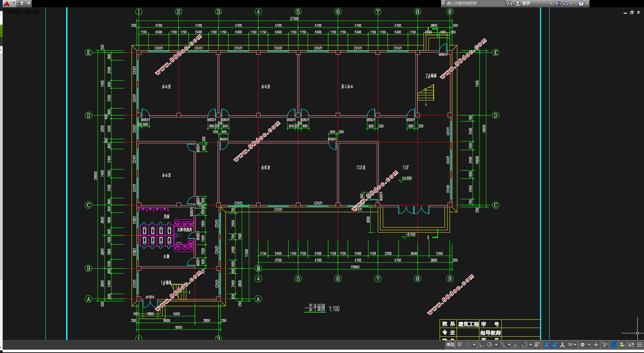Click the 登录 sign-in button
This screenshot has height=353, width=644.
(x=523, y=3)
